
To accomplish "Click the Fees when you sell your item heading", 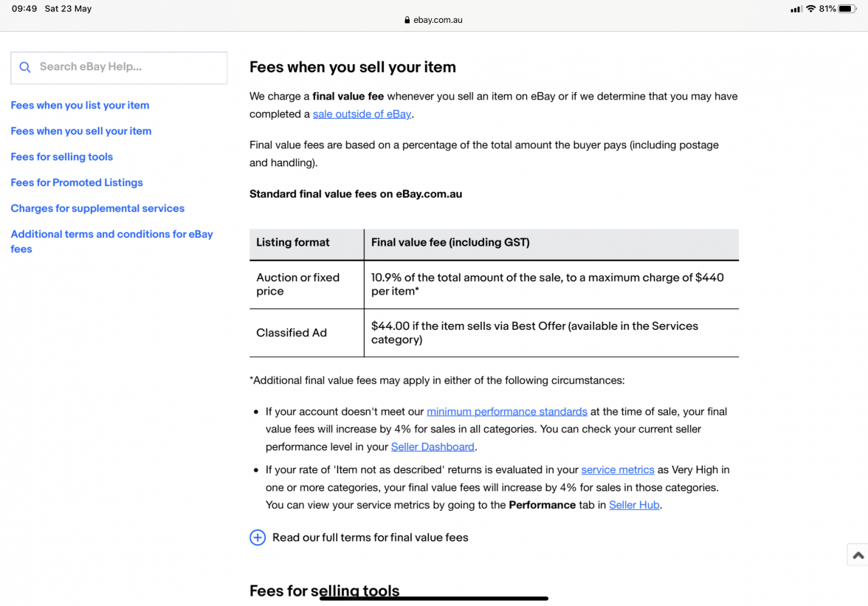I will (353, 67).
